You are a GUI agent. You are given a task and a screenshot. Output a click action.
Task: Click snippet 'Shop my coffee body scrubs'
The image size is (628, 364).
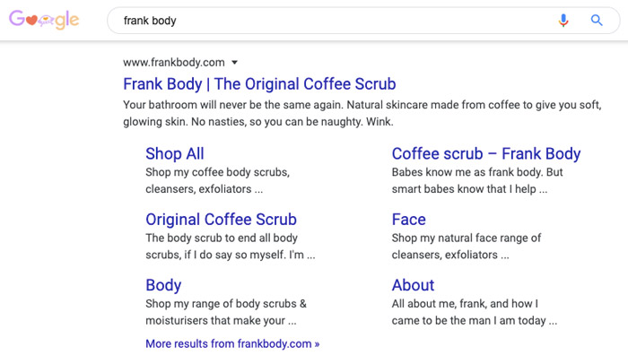point(217,180)
